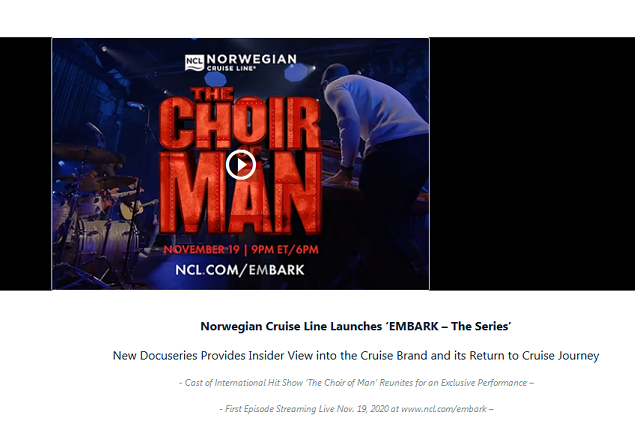Click the drum kit in the video frame
The width and height of the screenshot is (635, 426).
(x=95, y=219)
